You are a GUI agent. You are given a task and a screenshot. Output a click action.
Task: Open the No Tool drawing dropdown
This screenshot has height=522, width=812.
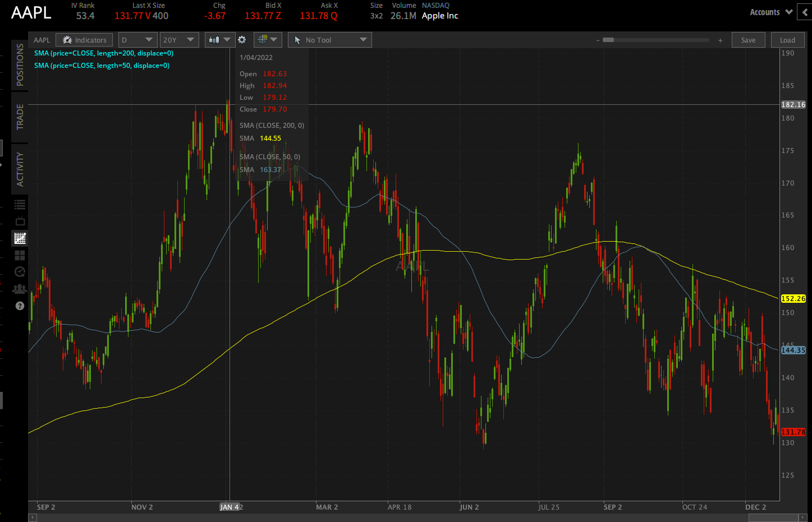pos(329,39)
